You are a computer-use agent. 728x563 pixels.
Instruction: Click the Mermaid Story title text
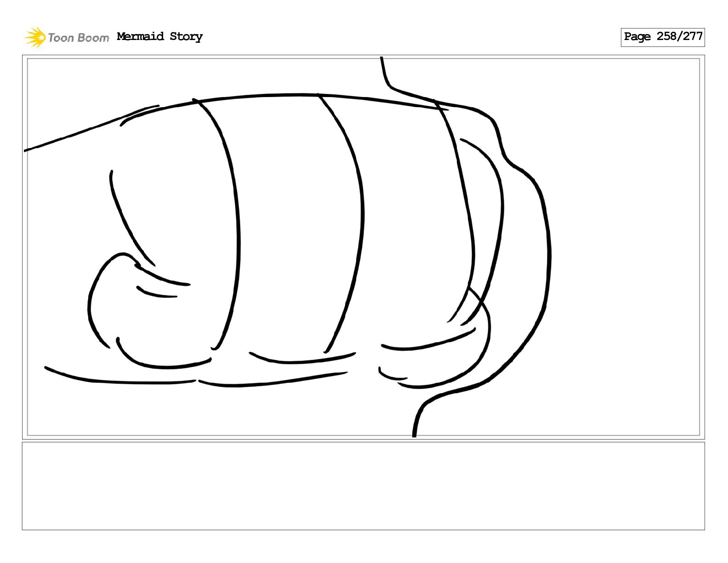tap(159, 36)
